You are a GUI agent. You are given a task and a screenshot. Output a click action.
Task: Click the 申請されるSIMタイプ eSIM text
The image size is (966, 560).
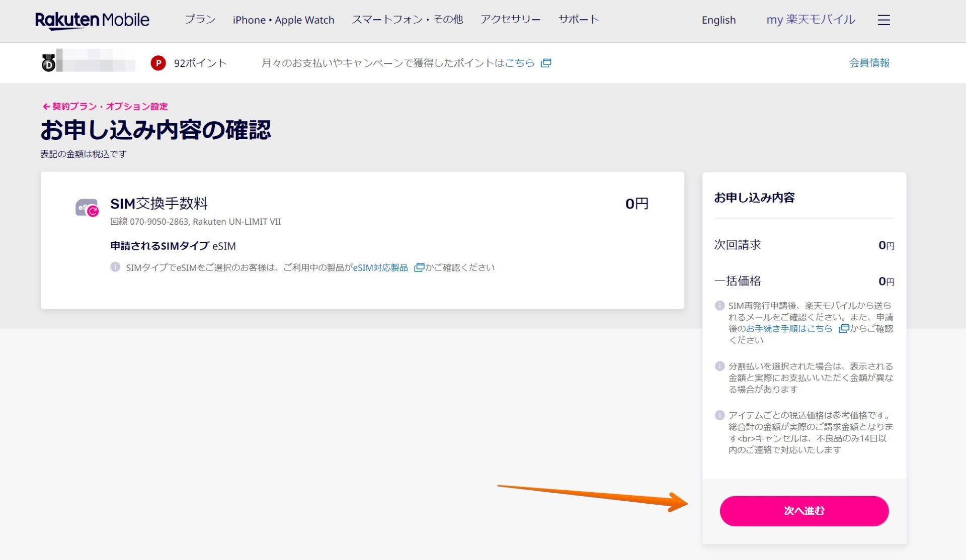click(x=173, y=246)
